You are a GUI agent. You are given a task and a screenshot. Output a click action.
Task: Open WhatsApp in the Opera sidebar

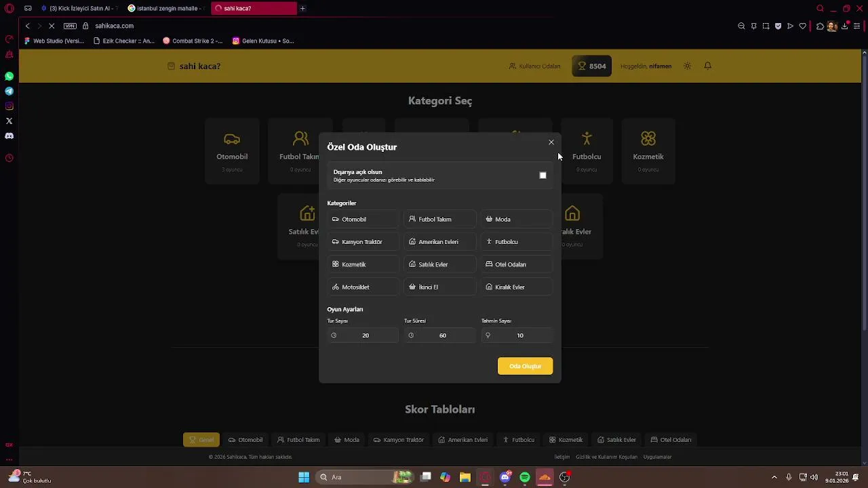coord(9,77)
